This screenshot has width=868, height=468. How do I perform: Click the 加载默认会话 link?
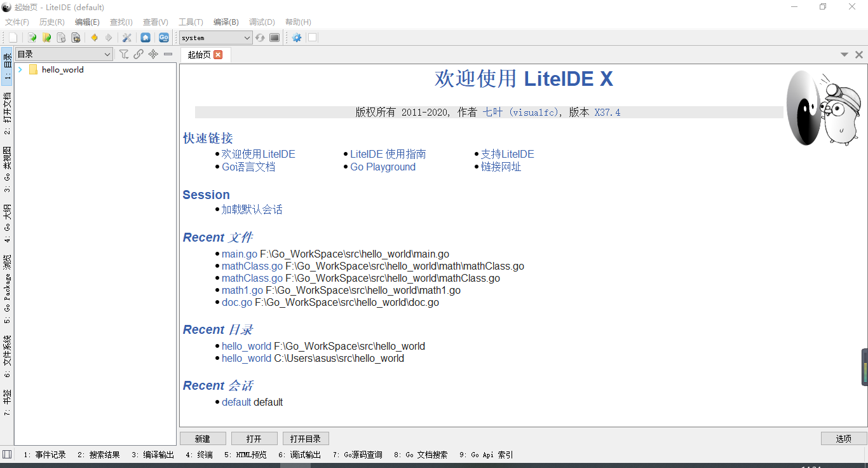tap(252, 209)
